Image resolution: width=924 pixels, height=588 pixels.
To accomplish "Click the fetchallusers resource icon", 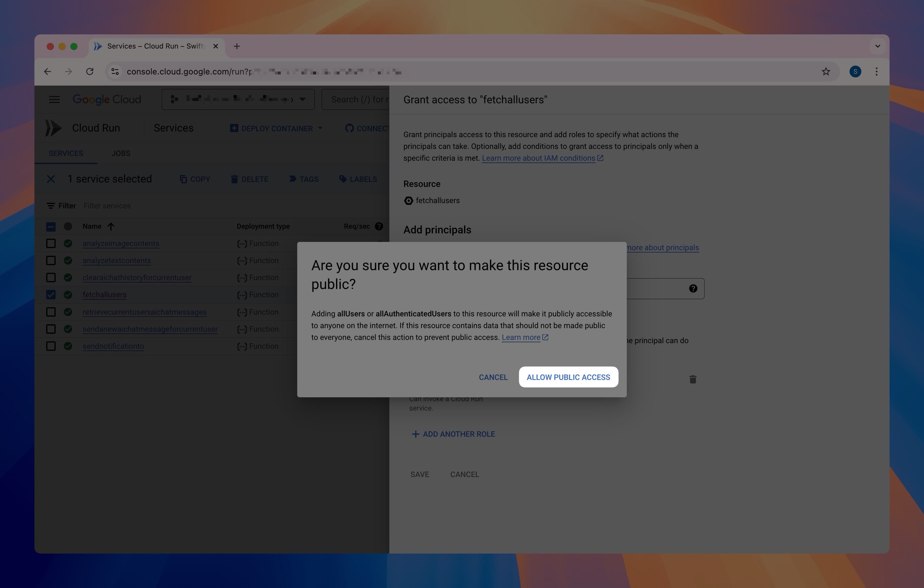I will [409, 201].
